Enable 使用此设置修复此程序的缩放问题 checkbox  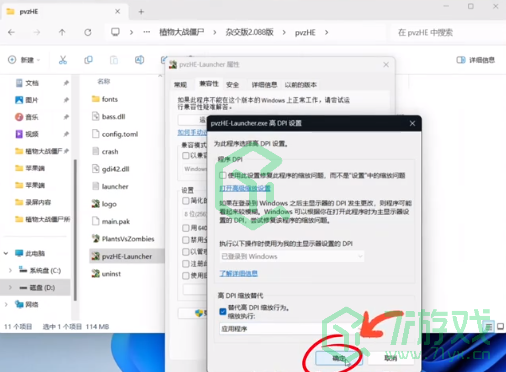click(223, 175)
